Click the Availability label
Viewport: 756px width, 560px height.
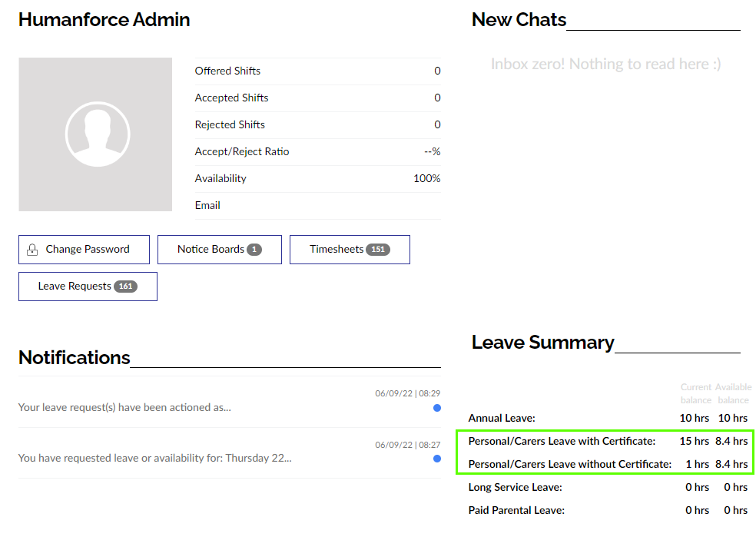point(220,179)
